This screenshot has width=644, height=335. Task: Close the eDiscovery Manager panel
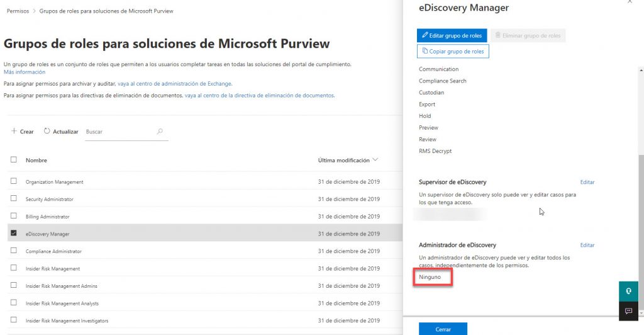[630, 2]
